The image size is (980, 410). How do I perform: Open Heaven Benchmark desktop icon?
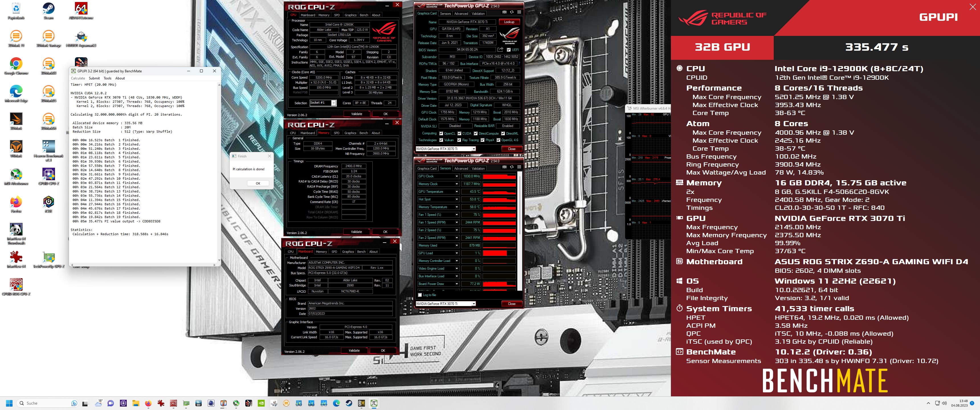coord(48,151)
